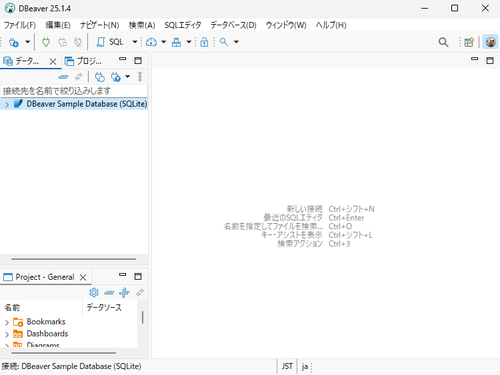Click the Expand All icon in Project panel
The image size is (500, 375).
click(124, 293)
